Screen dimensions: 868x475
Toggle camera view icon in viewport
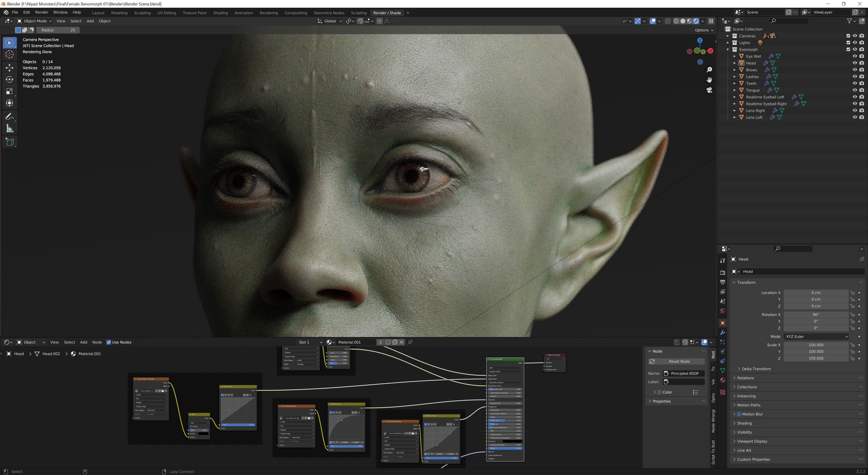[x=709, y=90]
